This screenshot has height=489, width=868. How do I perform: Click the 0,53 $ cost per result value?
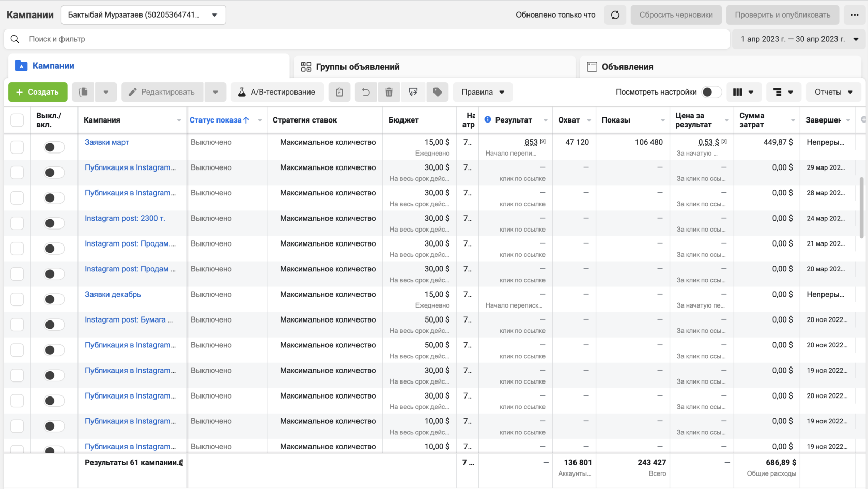pyautogui.click(x=708, y=142)
